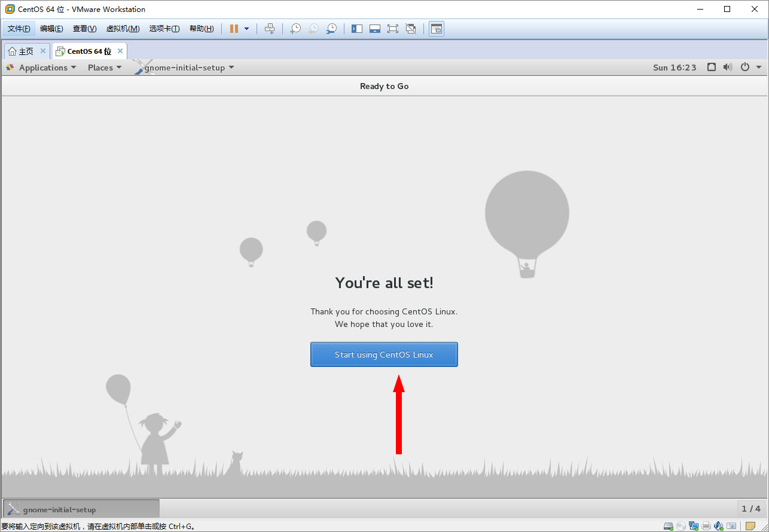Switch to Unity mode
This screenshot has width=769, height=532.
(x=411, y=29)
